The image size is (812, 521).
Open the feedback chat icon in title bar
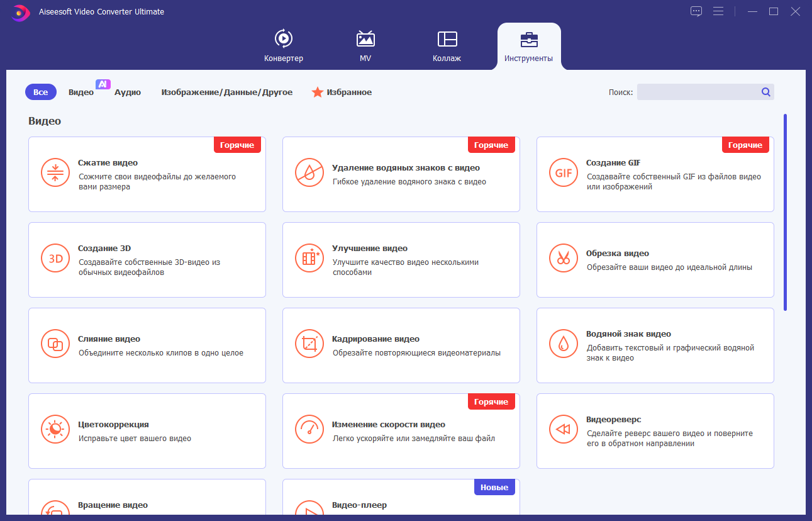696,11
